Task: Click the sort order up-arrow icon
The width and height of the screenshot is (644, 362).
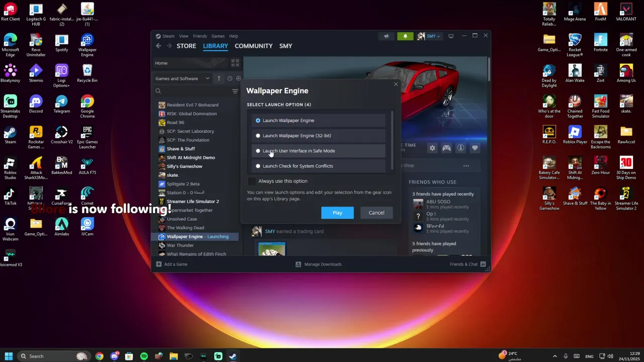Action: click(219, 78)
